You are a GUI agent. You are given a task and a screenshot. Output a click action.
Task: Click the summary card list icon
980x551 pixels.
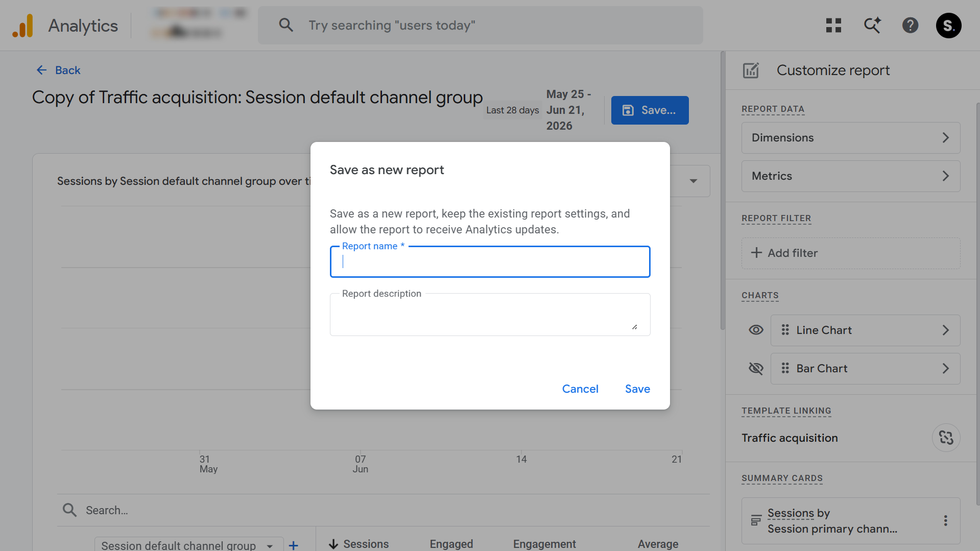(x=756, y=520)
